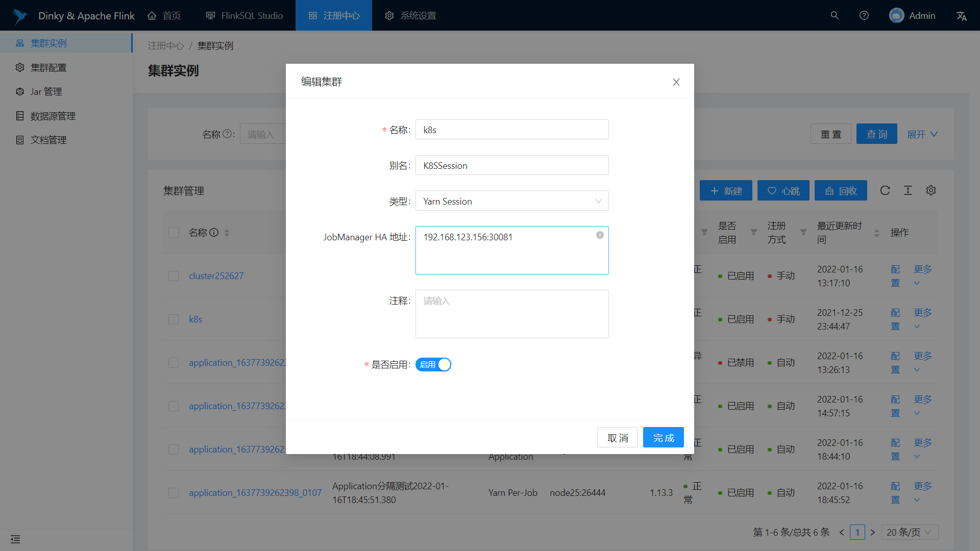Open the 类型 Yarn Session dropdown
This screenshot has width=980, height=551.
pyautogui.click(x=512, y=201)
